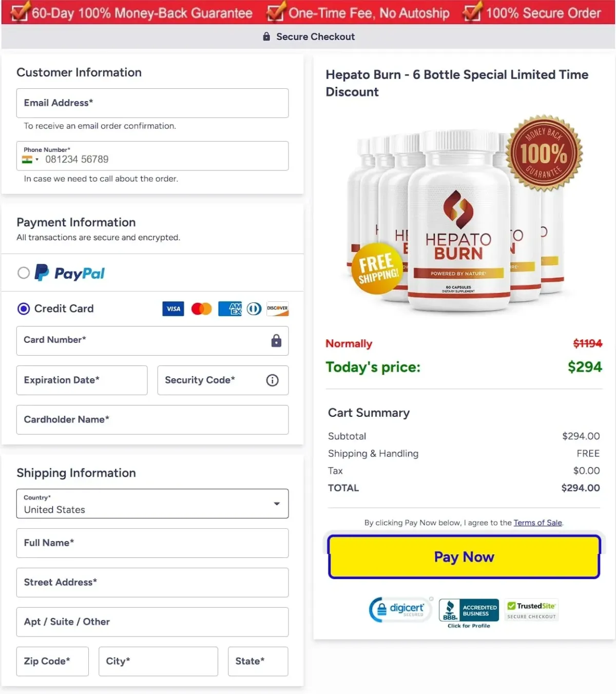Open the Terms of Sale link

pos(537,523)
